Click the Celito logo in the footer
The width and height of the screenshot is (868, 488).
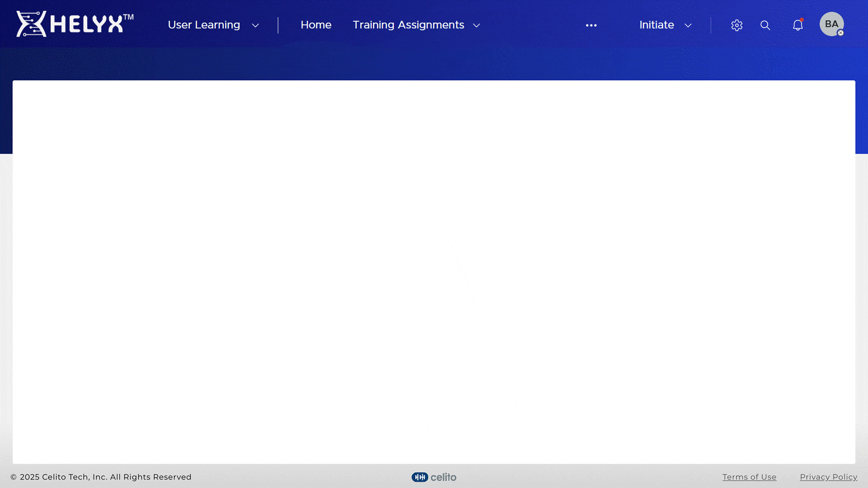pyautogui.click(x=434, y=477)
